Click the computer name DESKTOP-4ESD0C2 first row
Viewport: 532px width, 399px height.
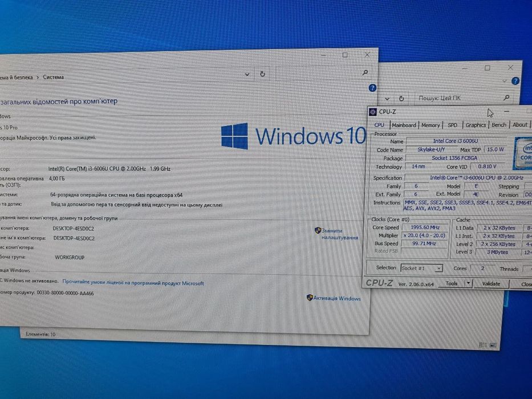click(x=74, y=229)
